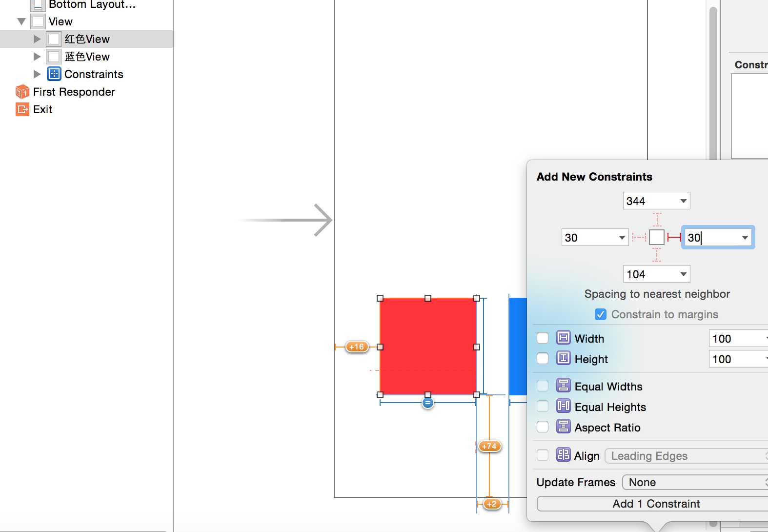Viewport: 768px width, 532px height.
Task: Click the Height constraint icon
Action: pos(563,358)
